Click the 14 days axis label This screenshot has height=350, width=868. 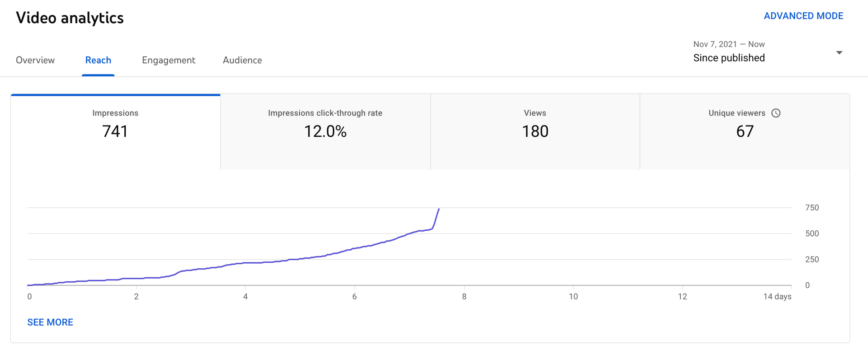[x=777, y=296]
